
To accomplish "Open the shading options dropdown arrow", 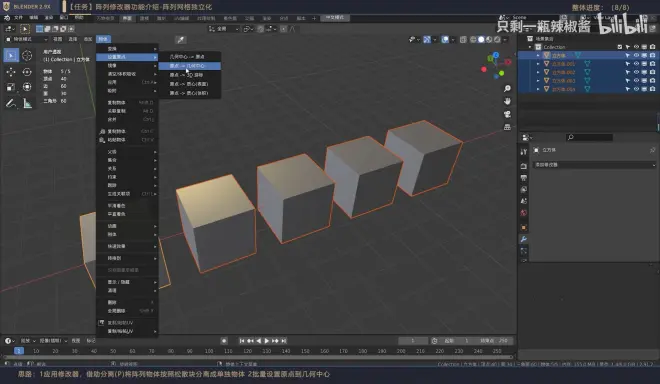I will point(505,40).
